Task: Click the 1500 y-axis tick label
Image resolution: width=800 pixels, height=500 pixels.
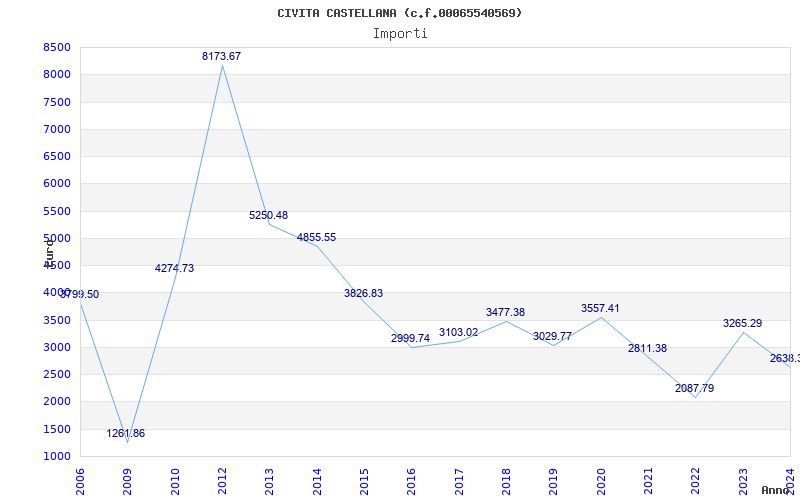Action: 57,430
